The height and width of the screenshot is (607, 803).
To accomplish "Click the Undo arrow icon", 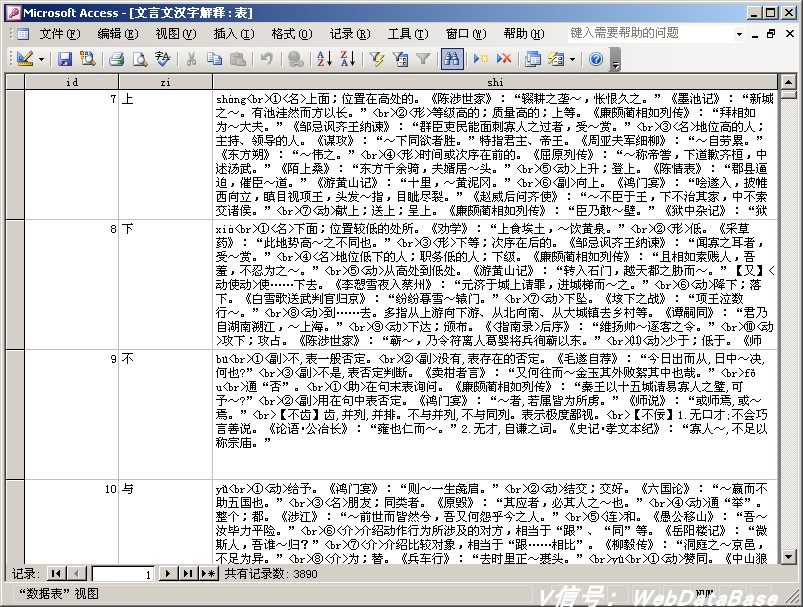I will (x=266, y=59).
